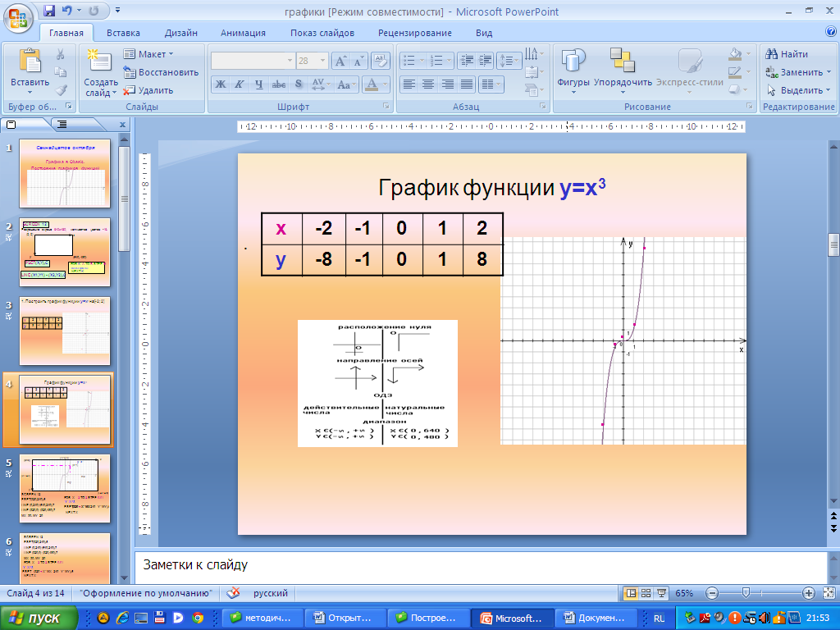This screenshot has width=840, height=630.
Task: Click the Найти find button
Action: 787,54
